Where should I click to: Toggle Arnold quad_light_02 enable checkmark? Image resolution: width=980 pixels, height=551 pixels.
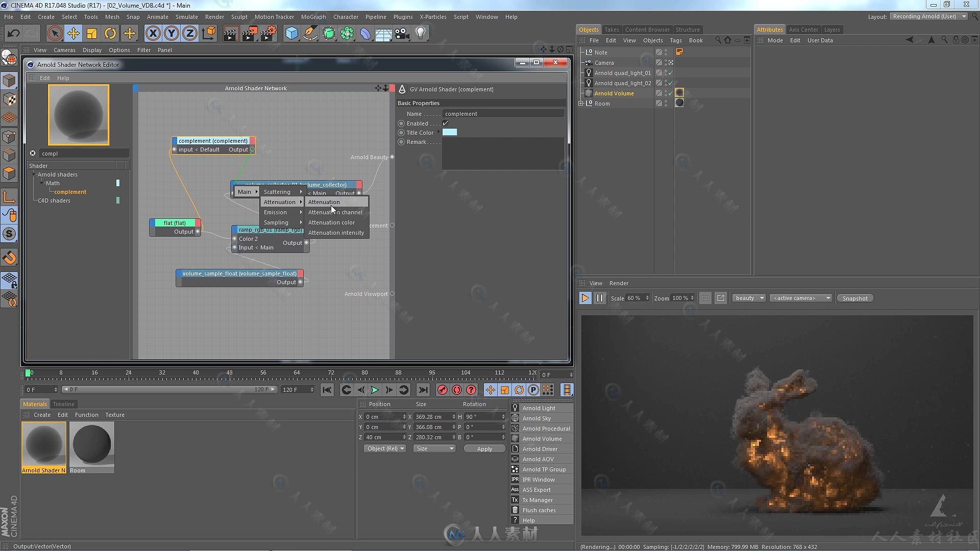pos(670,83)
